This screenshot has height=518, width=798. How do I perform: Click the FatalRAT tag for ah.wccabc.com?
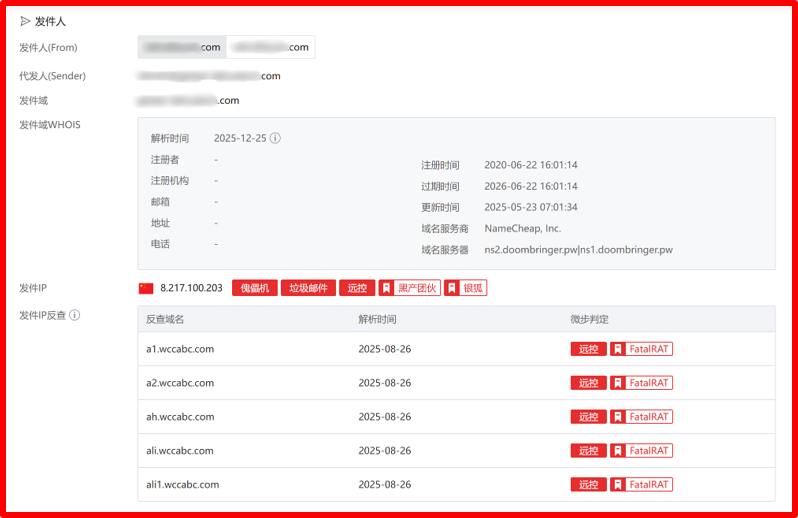coord(641,417)
